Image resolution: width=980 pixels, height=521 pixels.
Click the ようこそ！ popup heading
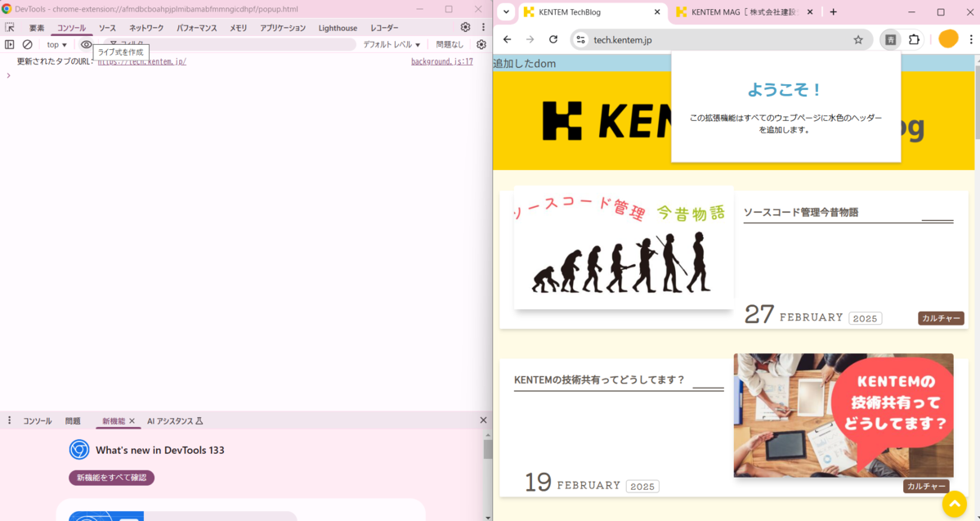point(785,90)
